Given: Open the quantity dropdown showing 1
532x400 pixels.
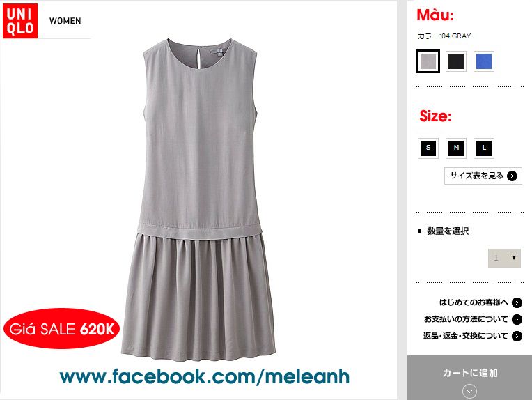Looking at the screenshot, I should pos(504,258).
